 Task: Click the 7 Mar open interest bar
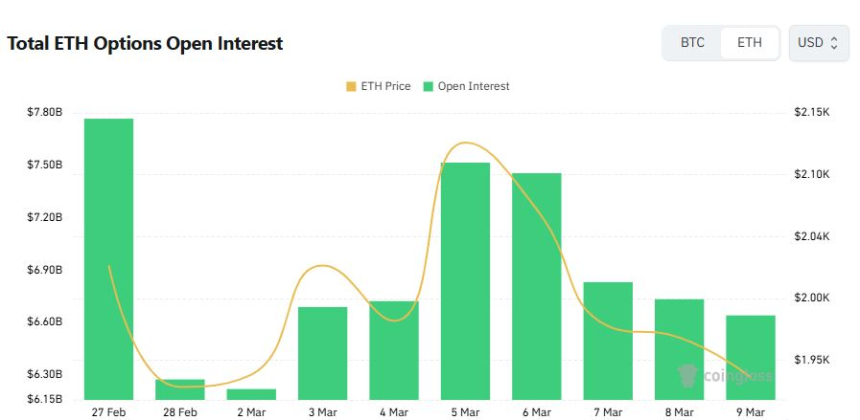click(x=608, y=340)
